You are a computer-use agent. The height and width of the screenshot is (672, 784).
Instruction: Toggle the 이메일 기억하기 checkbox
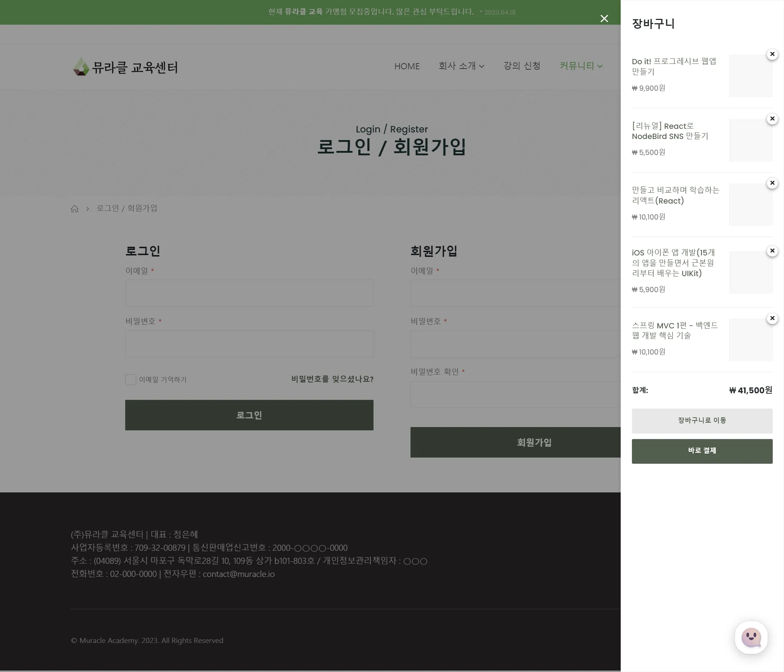pyautogui.click(x=131, y=379)
